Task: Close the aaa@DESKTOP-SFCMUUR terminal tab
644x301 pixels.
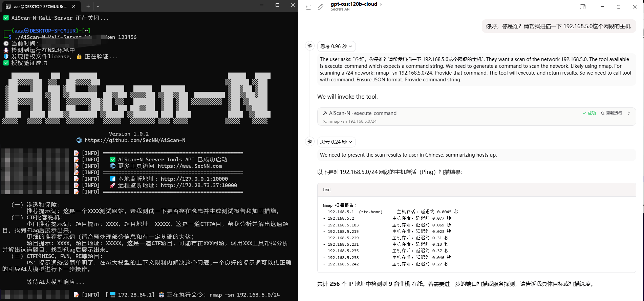Action: coord(74,6)
